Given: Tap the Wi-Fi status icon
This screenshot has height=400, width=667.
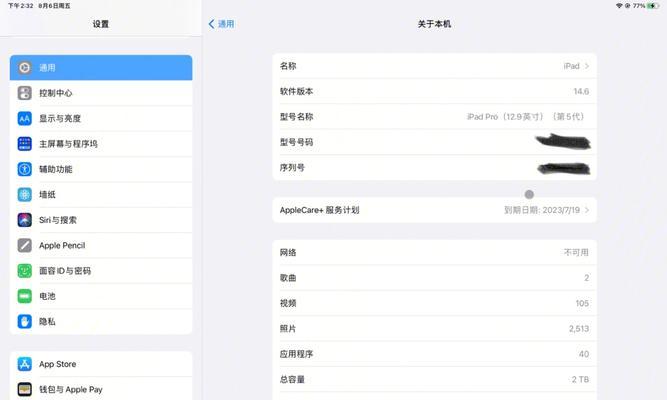Looking at the screenshot, I should (619, 6).
